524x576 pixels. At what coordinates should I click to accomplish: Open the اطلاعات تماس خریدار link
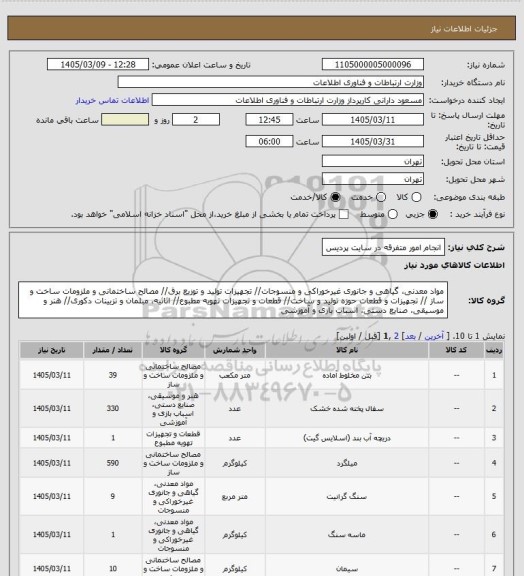coord(112,100)
